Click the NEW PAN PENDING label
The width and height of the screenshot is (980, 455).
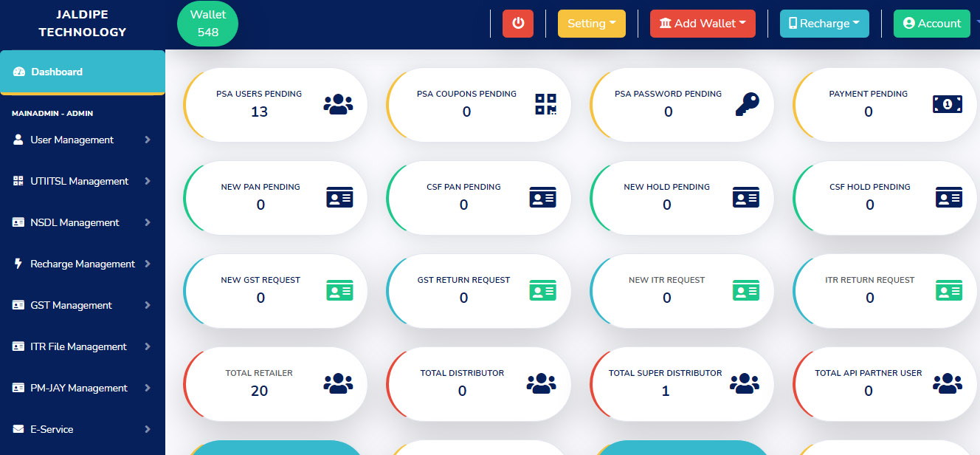(260, 187)
